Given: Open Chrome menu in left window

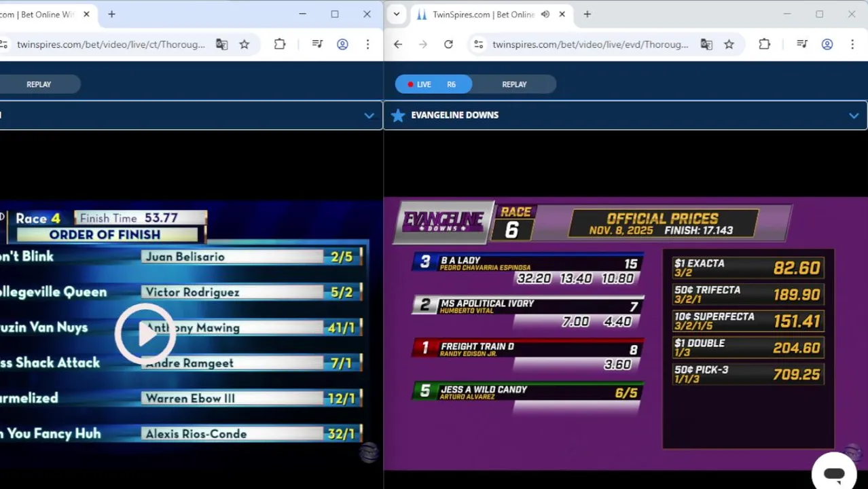Looking at the screenshot, I should coord(367,44).
